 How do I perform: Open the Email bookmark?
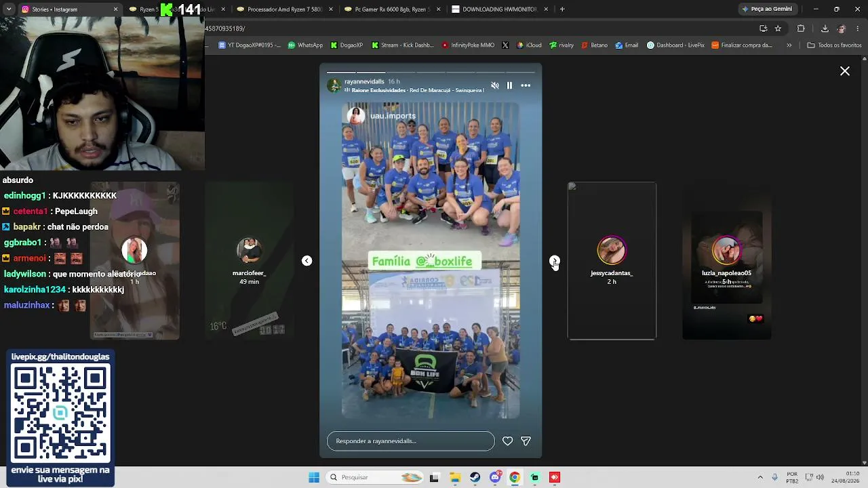[627, 45]
